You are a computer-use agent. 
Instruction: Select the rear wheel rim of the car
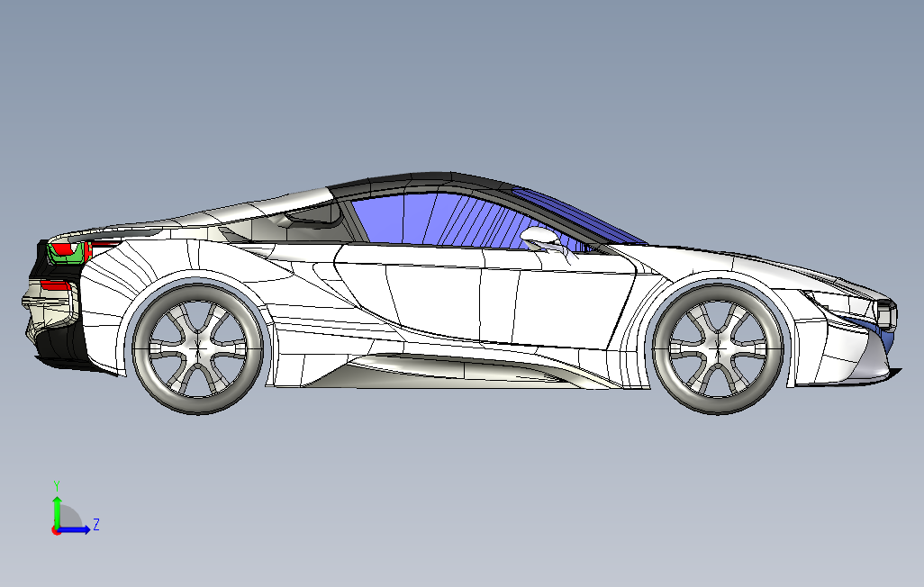(x=197, y=348)
